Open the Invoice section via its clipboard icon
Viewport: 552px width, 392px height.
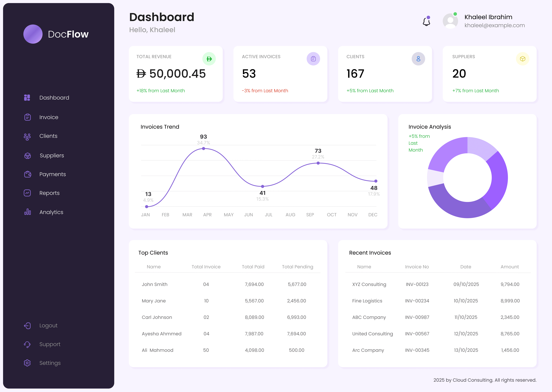[x=27, y=117]
